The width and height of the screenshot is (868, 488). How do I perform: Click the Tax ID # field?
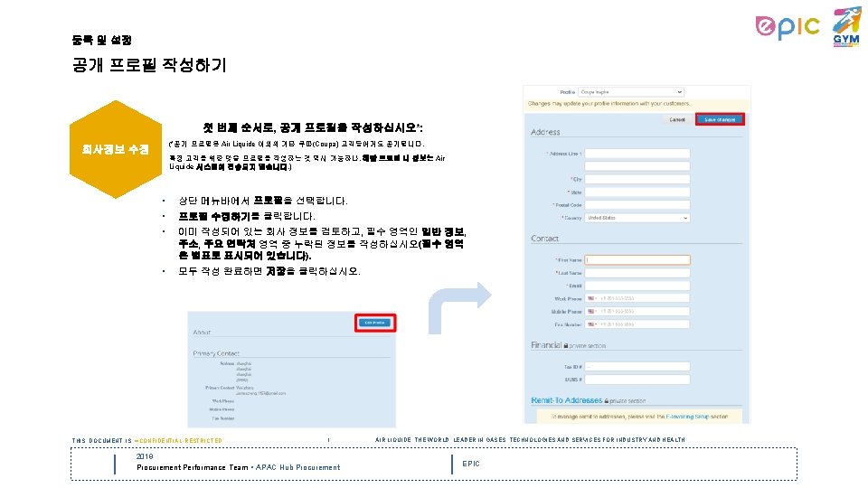coord(637,366)
